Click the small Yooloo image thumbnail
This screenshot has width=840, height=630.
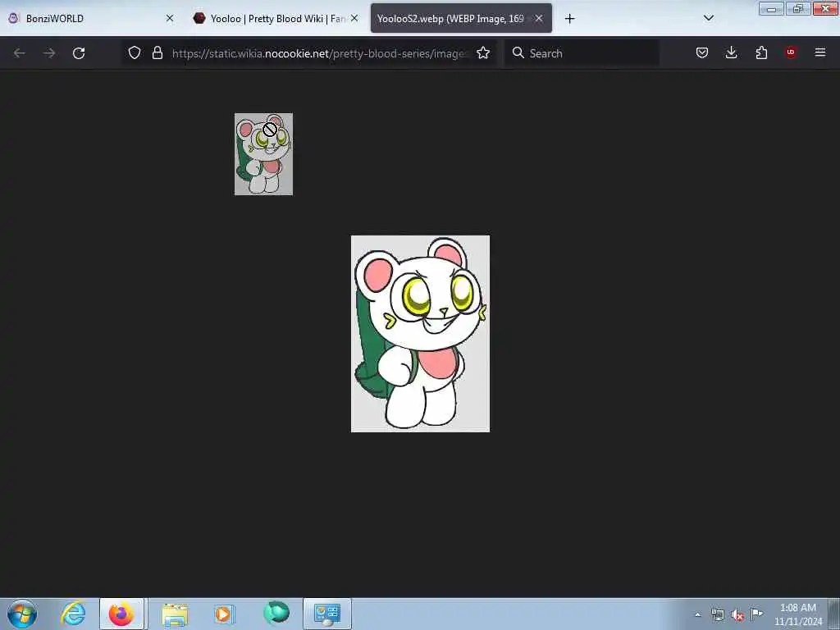pyautogui.click(x=263, y=154)
